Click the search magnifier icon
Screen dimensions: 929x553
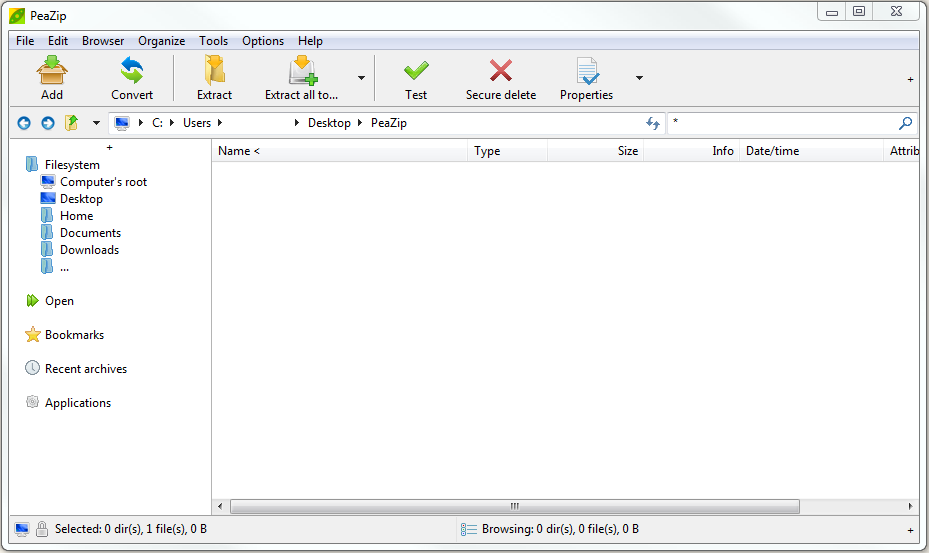[x=905, y=123]
